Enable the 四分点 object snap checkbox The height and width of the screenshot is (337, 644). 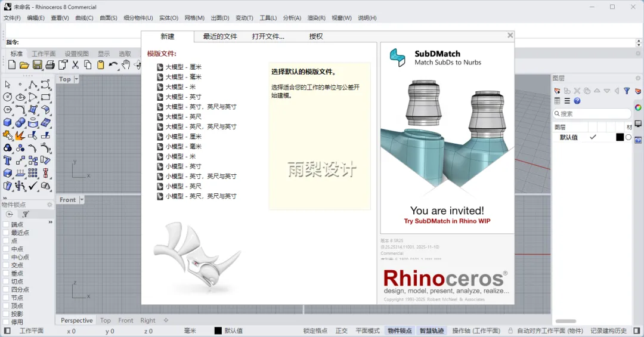6,289
